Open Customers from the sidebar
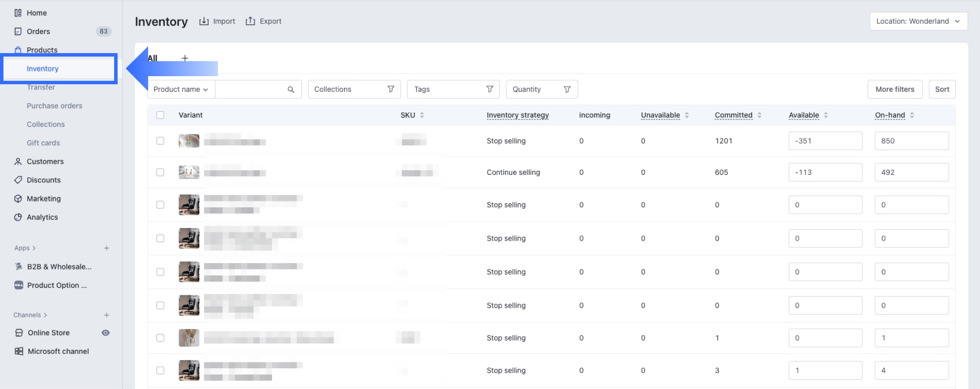The height and width of the screenshot is (389, 980). (x=45, y=162)
